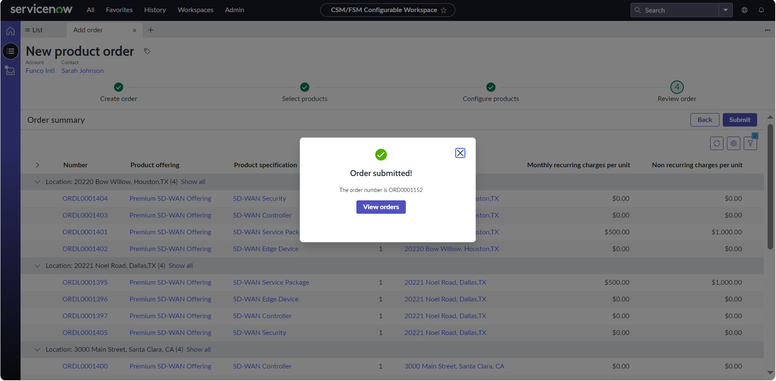This screenshot has width=776, height=381.
Task: Collapse the Houston,TX location group
Action: (37, 182)
